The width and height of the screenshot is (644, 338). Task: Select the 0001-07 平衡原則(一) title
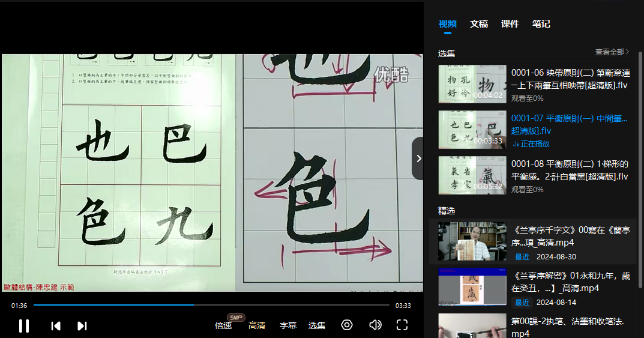(569, 125)
